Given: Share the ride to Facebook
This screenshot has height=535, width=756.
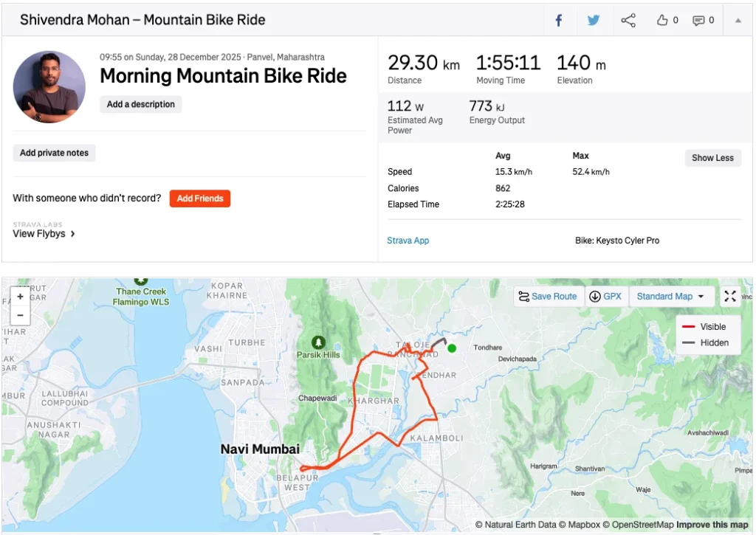Looking at the screenshot, I should tap(559, 20).
